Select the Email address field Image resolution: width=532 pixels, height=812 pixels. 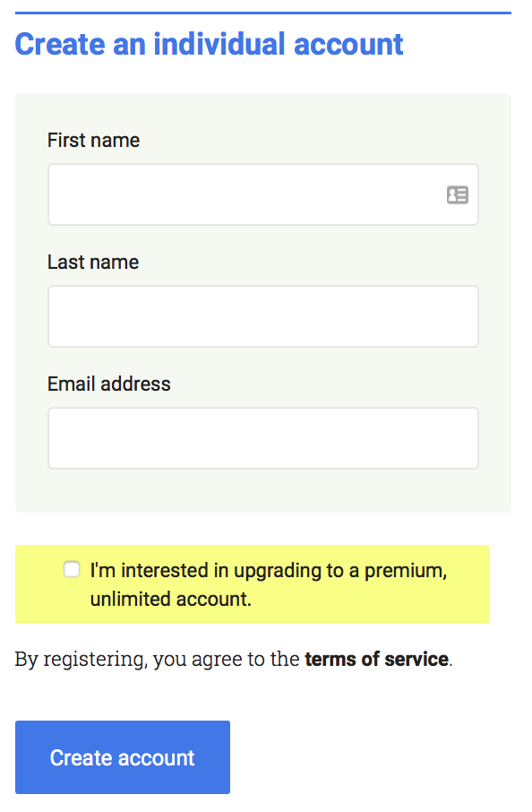(263, 438)
